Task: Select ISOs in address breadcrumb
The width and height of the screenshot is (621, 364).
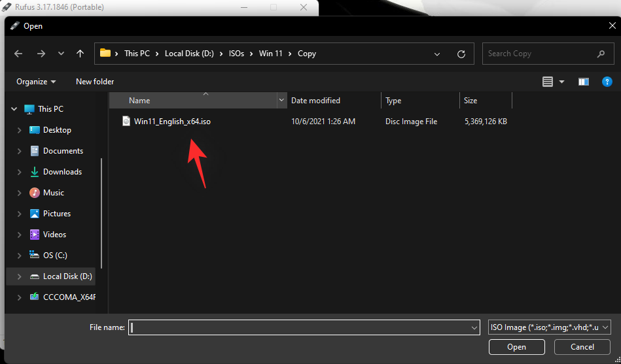Action: click(236, 54)
